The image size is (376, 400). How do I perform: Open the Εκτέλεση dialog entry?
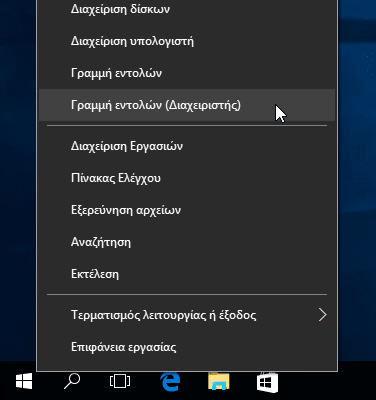click(187, 274)
